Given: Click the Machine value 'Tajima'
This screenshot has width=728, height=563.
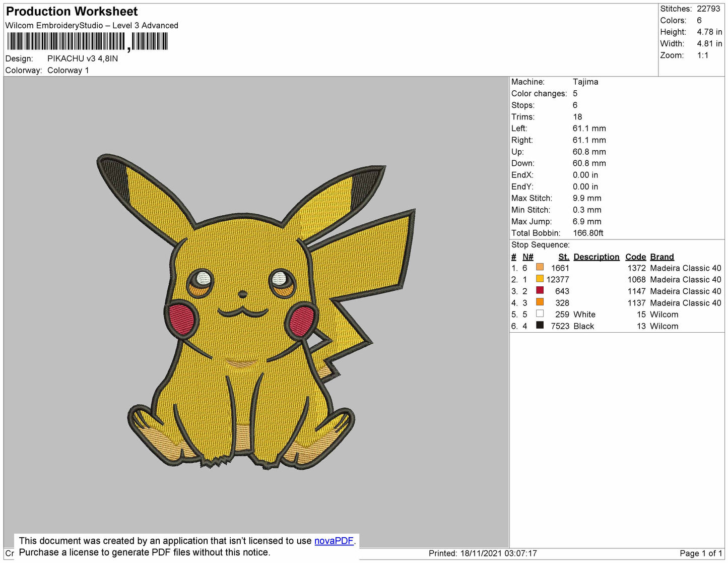Looking at the screenshot, I should (x=585, y=82).
